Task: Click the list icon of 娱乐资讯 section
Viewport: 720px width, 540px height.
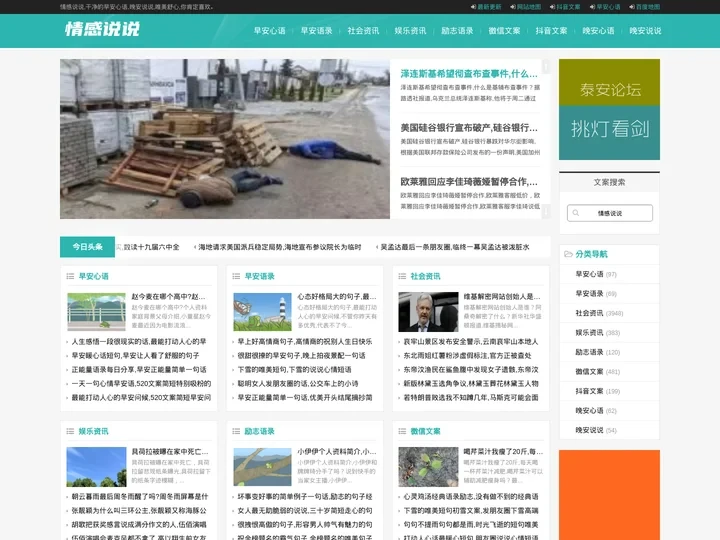Action: coord(70,431)
